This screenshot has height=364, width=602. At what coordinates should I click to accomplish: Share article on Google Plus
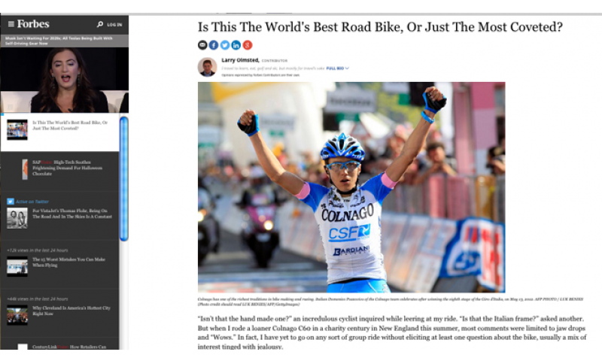248,45
